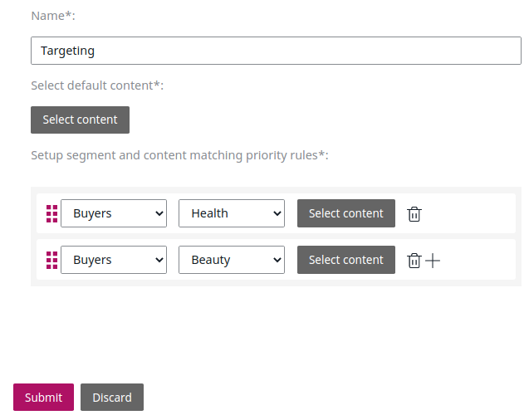Submit the targeting form
Image resolution: width=529 pixels, height=420 pixels.
click(x=43, y=397)
